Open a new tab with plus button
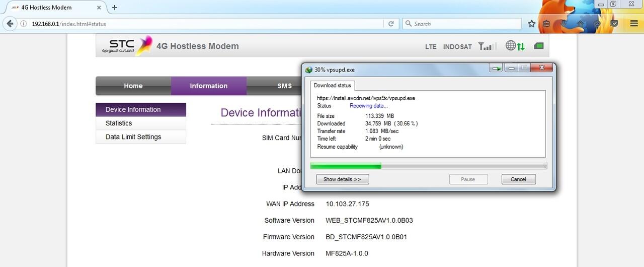The width and height of the screenshot is (644, 267). (114, 8)
